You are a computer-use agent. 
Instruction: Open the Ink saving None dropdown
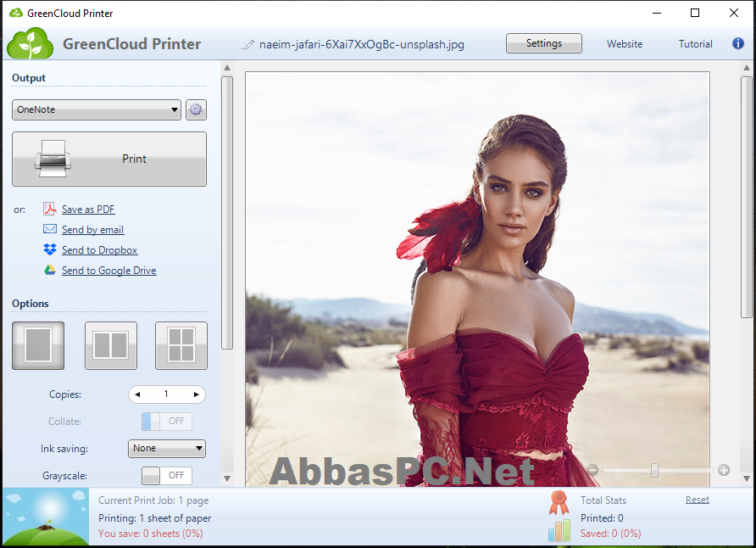[x=167, y=449]
